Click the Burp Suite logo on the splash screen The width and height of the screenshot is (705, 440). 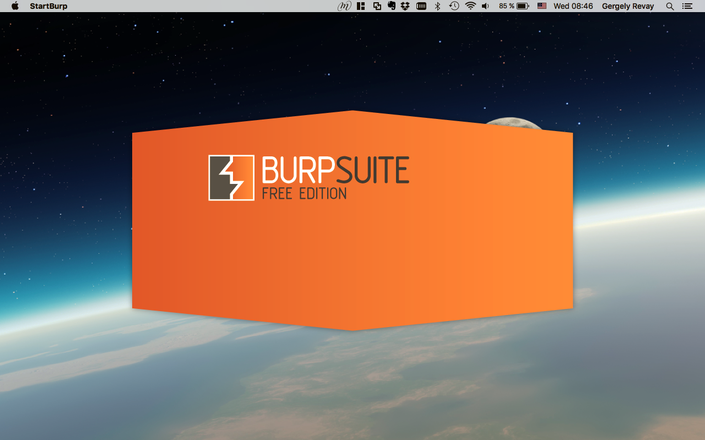tap(308, 178)
